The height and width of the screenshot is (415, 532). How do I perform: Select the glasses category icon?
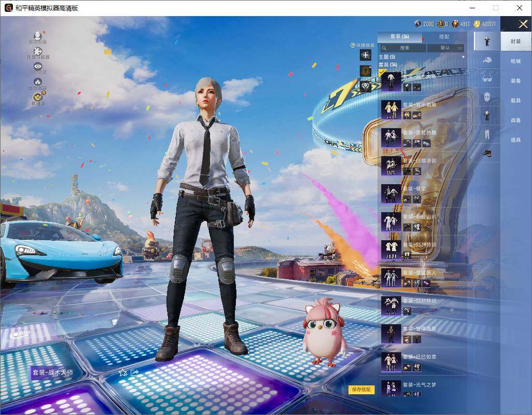(487, 78)
